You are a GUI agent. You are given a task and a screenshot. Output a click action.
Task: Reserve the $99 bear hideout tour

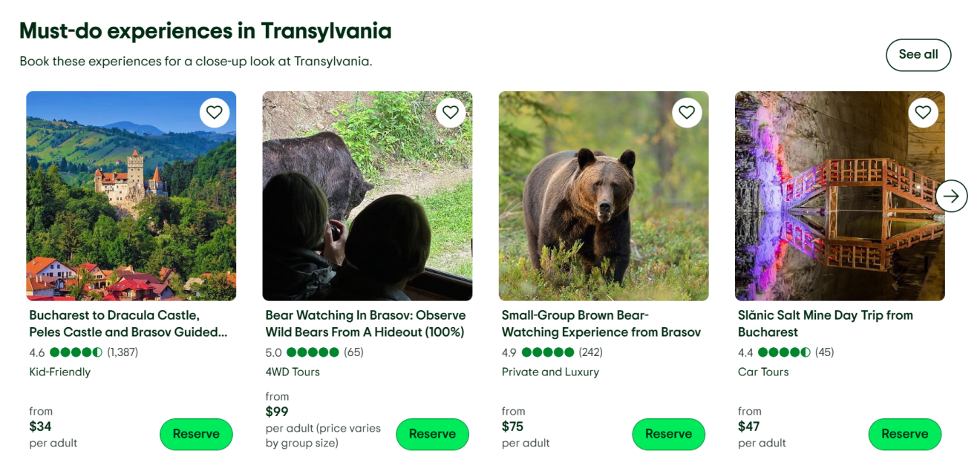pos(432,434)
